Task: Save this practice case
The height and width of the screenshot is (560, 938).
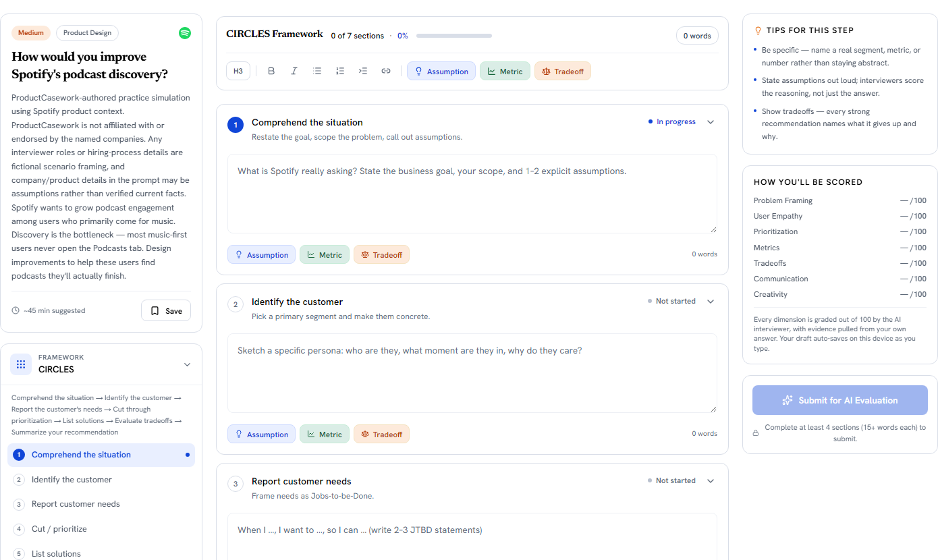Action: tap(166, 311)
